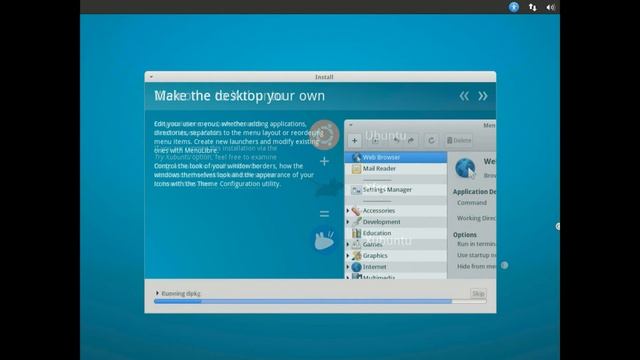Advance to the next installer slide
The height and width of the screenshot is (360, 640).
(x=483, y=96)
